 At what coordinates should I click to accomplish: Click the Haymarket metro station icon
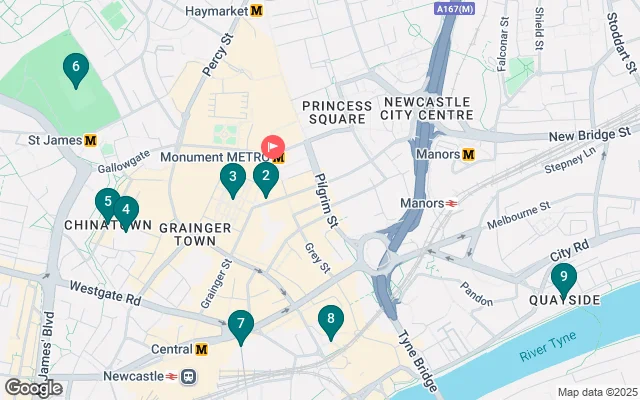point(256,11)
